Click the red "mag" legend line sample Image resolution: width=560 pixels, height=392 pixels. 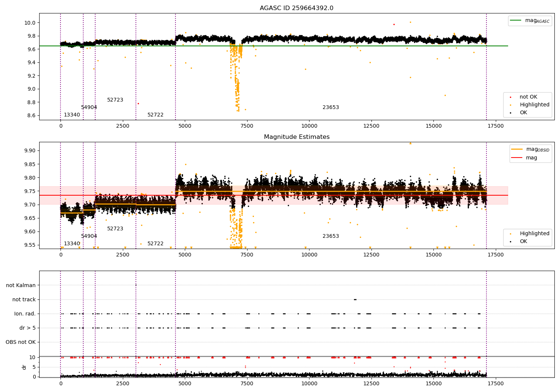click(517, 158)
